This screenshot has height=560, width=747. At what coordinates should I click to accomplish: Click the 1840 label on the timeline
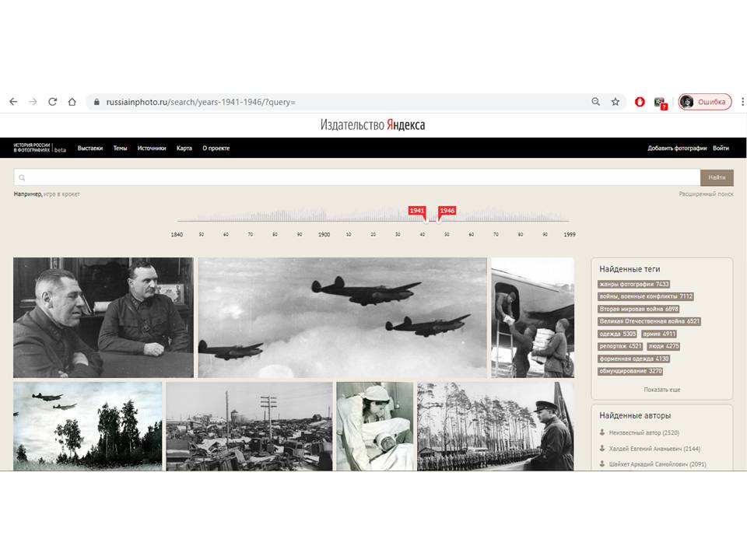click(177, 234)
